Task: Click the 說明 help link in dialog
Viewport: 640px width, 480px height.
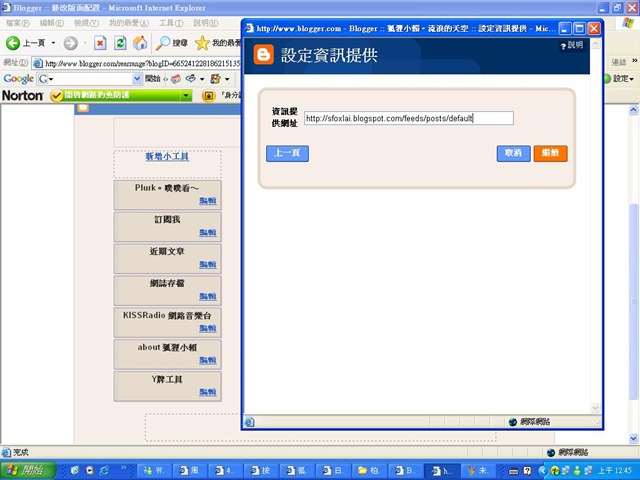Action: [572, 45]
